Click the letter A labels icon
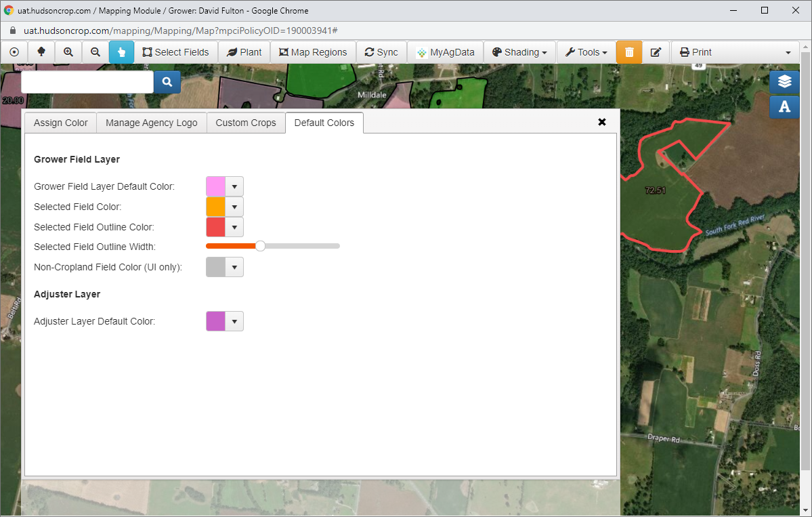812x517 pixels. tap(784, 106)
